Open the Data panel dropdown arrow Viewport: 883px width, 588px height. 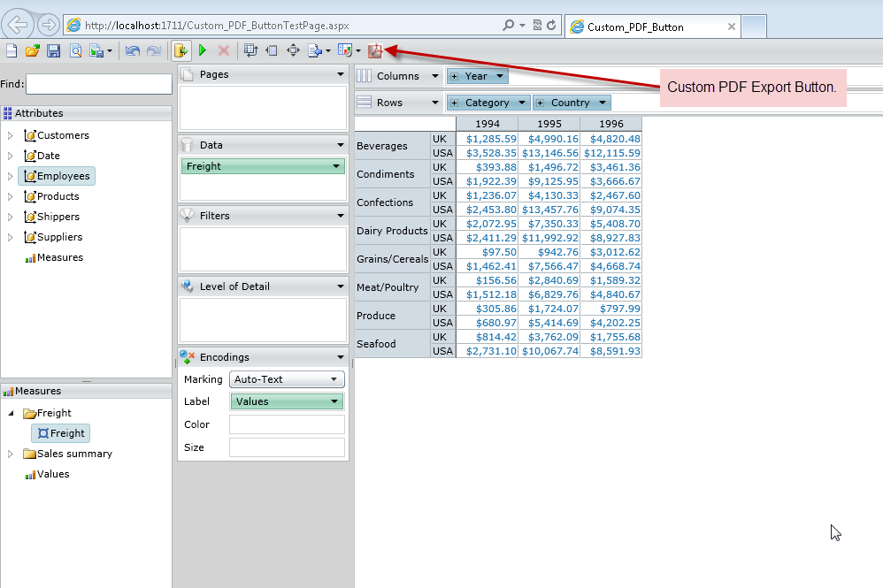340,145
